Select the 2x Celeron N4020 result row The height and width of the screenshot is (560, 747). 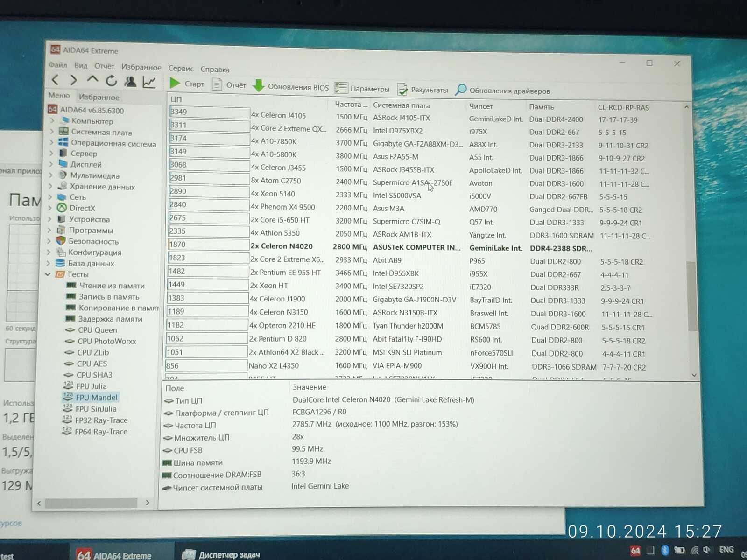click(427, 246)
